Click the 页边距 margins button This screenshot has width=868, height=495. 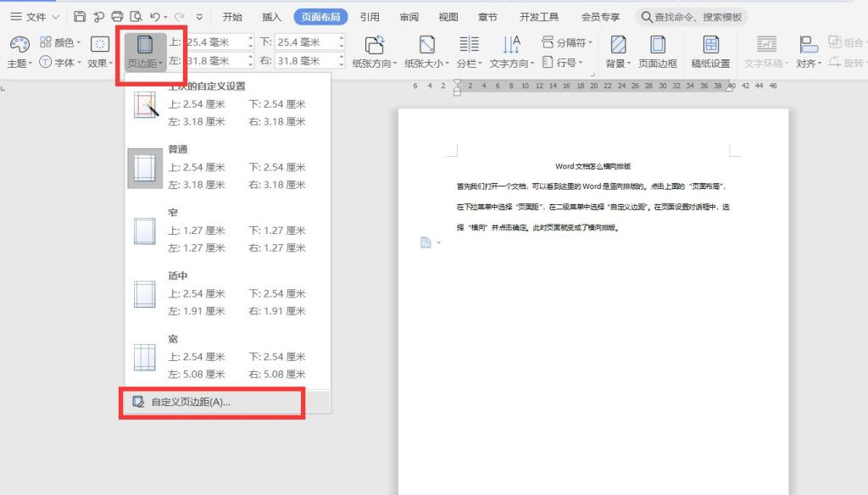(144, 52)
